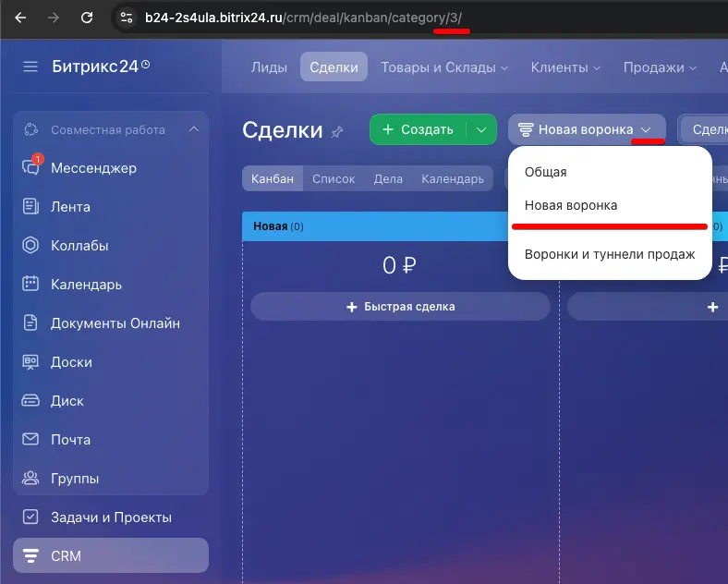Click the Лента feed icon
728x584 pixels.
click(x=30, y=207)
